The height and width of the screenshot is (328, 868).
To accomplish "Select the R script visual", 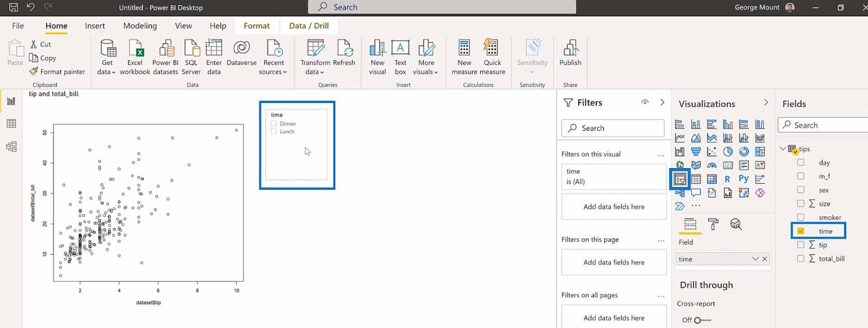I will [727, 179].
